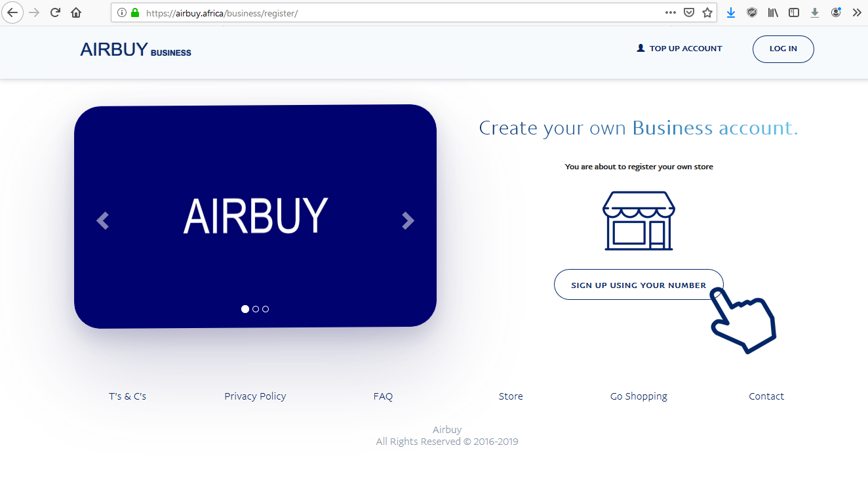Reload the current page
Viewport: 868px width, 479px height.
click(56, 12)
